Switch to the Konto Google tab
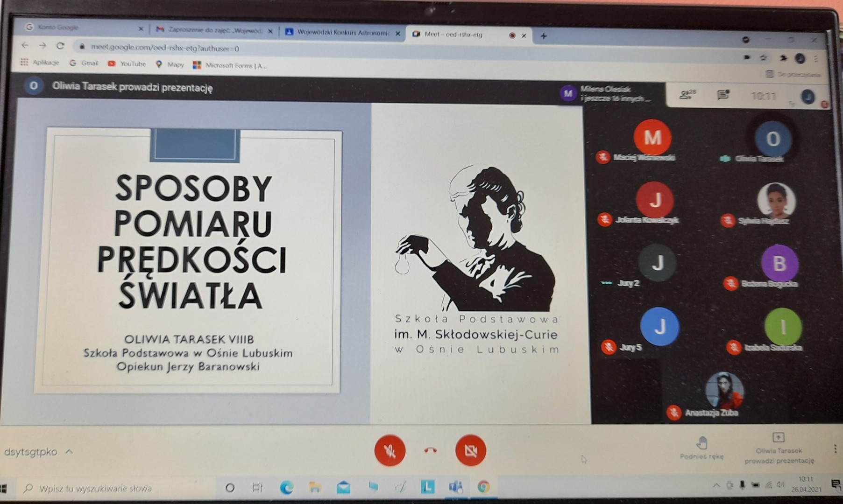843x504 pixels. [79, 28]
